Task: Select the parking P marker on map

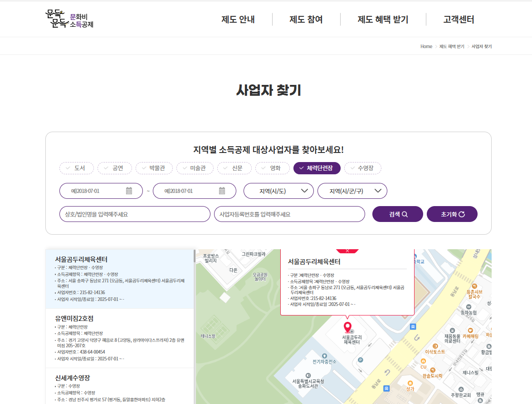Action: coord(360,360)
